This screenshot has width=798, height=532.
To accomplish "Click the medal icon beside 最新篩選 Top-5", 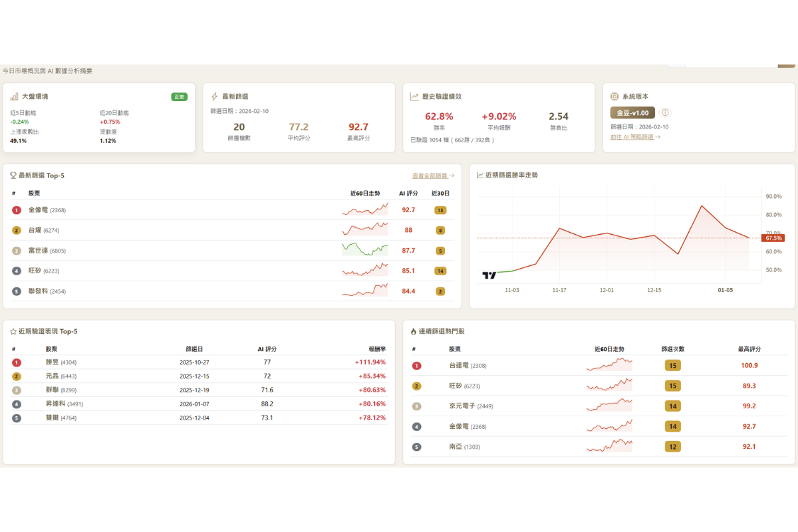I will point(14,175).
